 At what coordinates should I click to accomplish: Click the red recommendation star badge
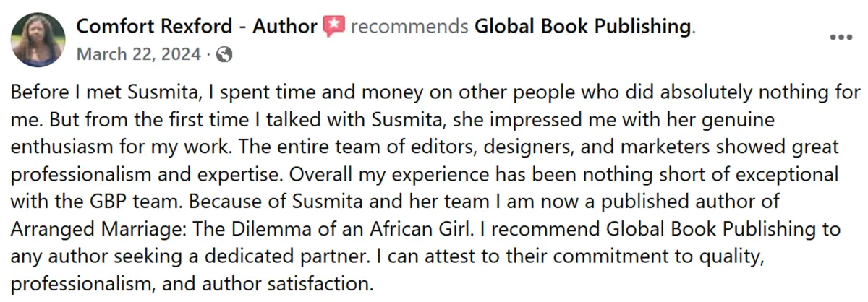333,27
